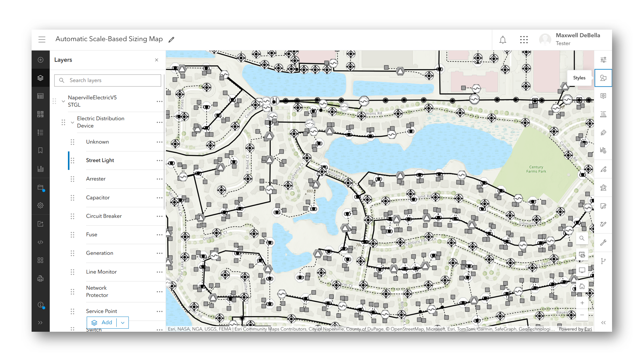Click the gear-in-box icon below Styles
This screenshot has height=361, width=644.
[x=603, y=96]
